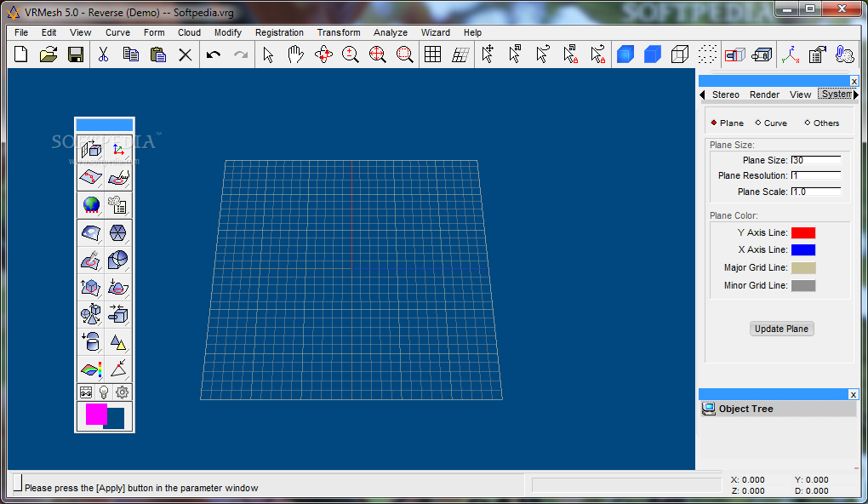Open the Wizard menu
The image size is (868, 504).
click(x=435, y=32)
